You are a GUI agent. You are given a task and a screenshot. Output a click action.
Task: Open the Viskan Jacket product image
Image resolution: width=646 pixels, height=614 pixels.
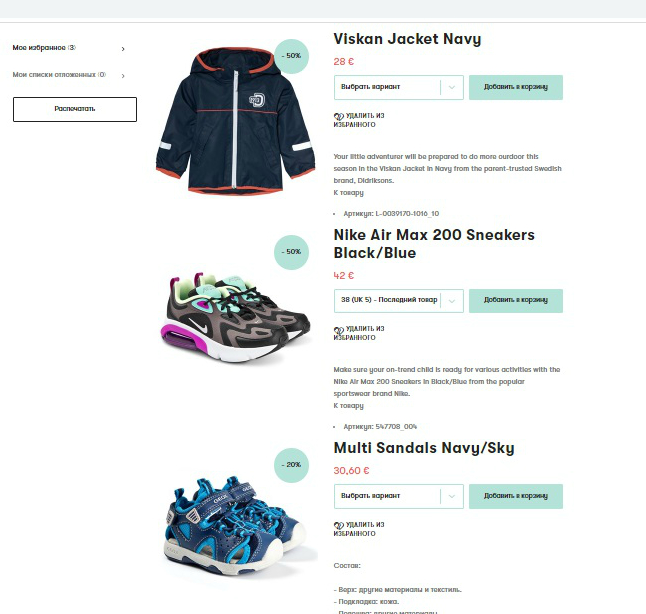pyautogui.click(x=236, y=120)
